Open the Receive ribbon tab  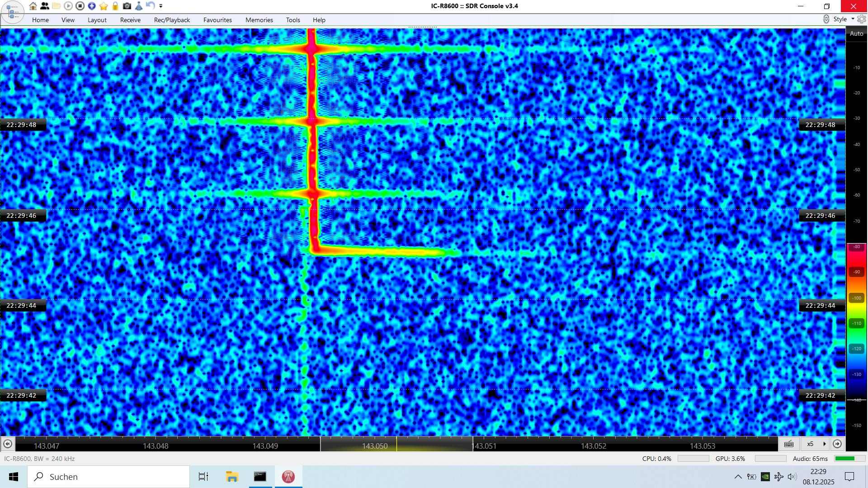130,20
